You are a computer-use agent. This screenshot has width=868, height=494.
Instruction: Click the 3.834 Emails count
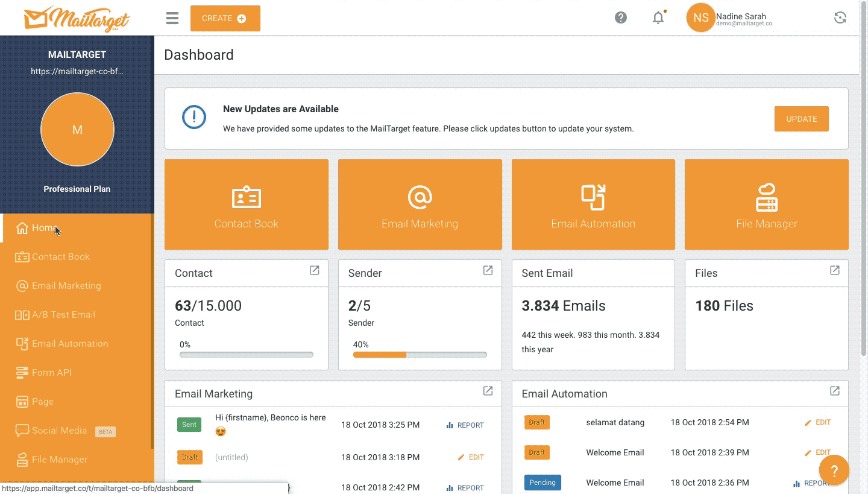564,306
